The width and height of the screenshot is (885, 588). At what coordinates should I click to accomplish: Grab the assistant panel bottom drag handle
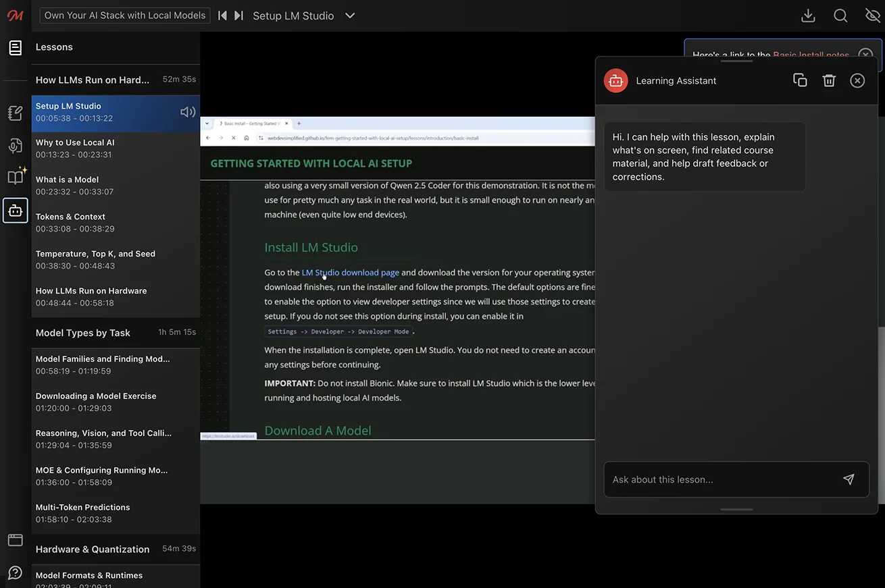coord(736,510)
